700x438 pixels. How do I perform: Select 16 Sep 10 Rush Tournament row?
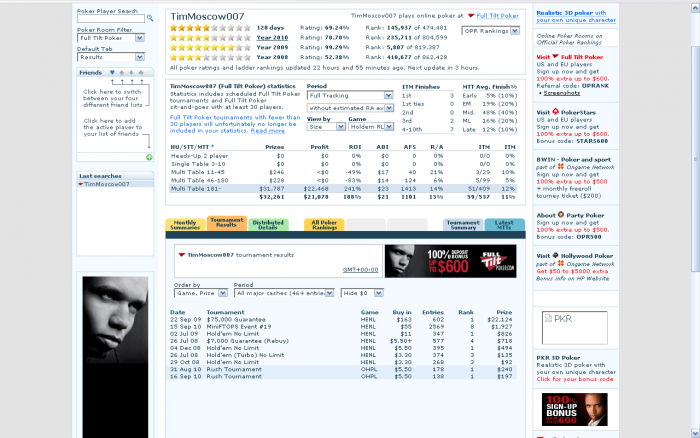click(343, 376)
